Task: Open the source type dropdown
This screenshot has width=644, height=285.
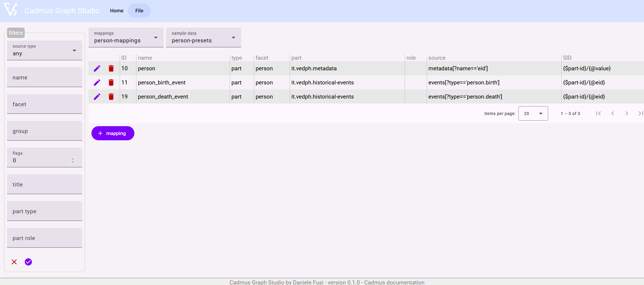Action: point(44,50)
